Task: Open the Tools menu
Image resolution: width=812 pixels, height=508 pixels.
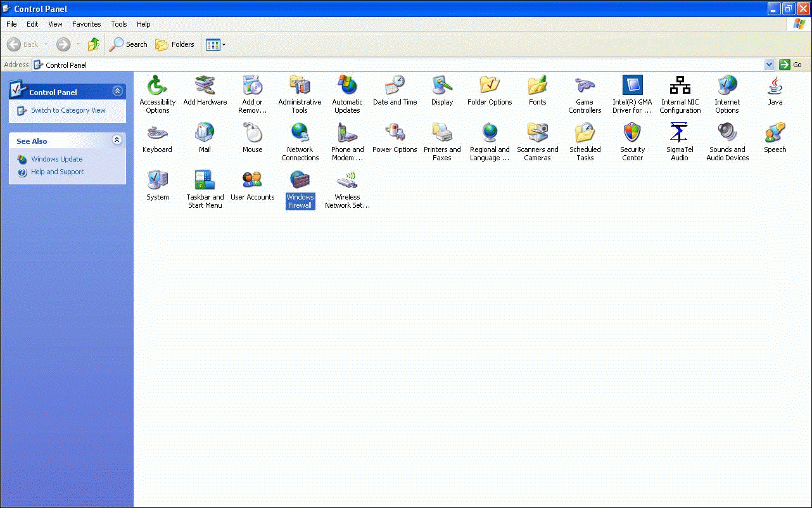Action: pyautogui.click(x=119, y=24)
